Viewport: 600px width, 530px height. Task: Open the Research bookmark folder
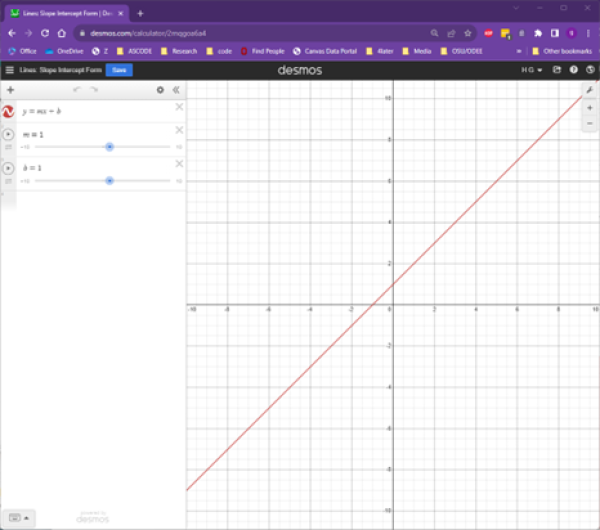click(x=179, y=51)
